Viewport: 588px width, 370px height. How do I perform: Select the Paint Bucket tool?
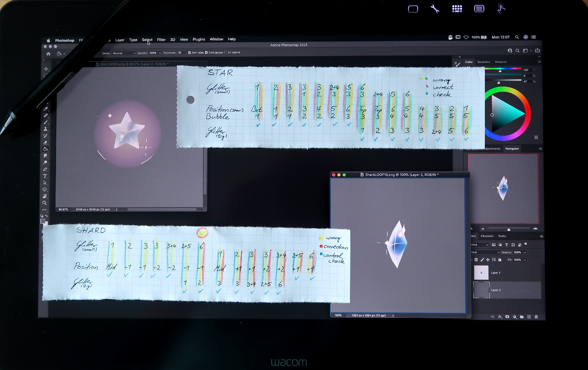click(x=45, y=149)
